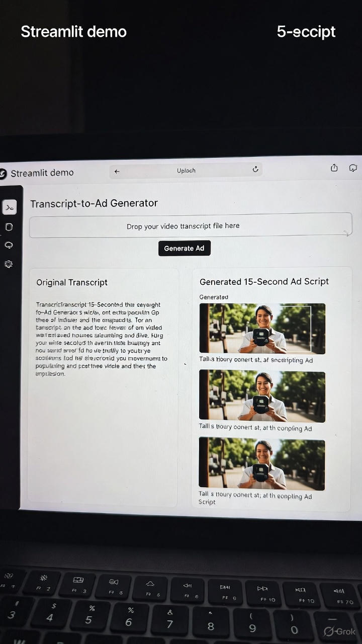
Task: Click the Streamlit demo overlay title at top
Action: click(74, 32)
